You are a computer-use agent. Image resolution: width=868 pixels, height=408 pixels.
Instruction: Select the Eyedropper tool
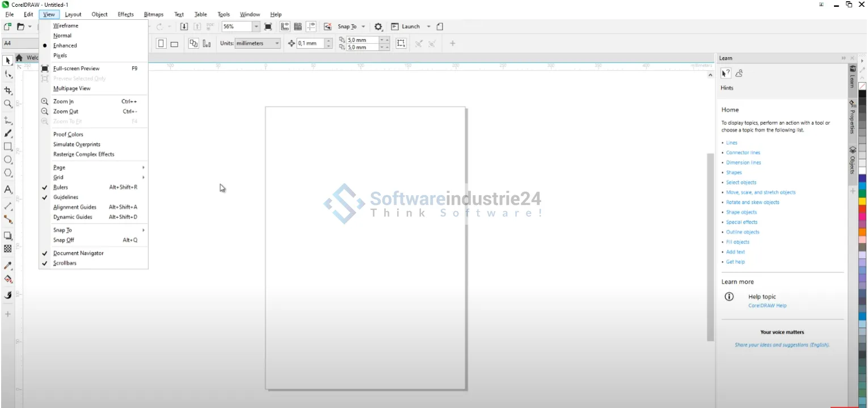8,266
